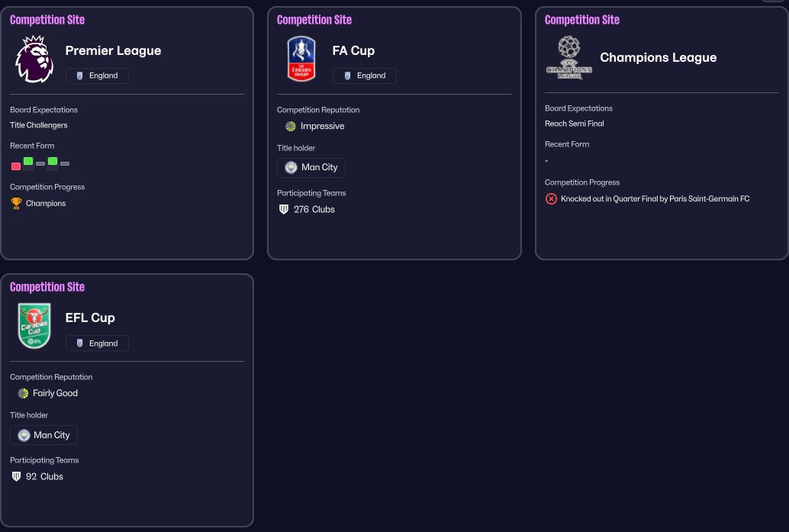Image resolution: width=789 pixels, height=532 pixels.
Task: Click the Carabao EFL Cup logo
Action: click(34, 326)
